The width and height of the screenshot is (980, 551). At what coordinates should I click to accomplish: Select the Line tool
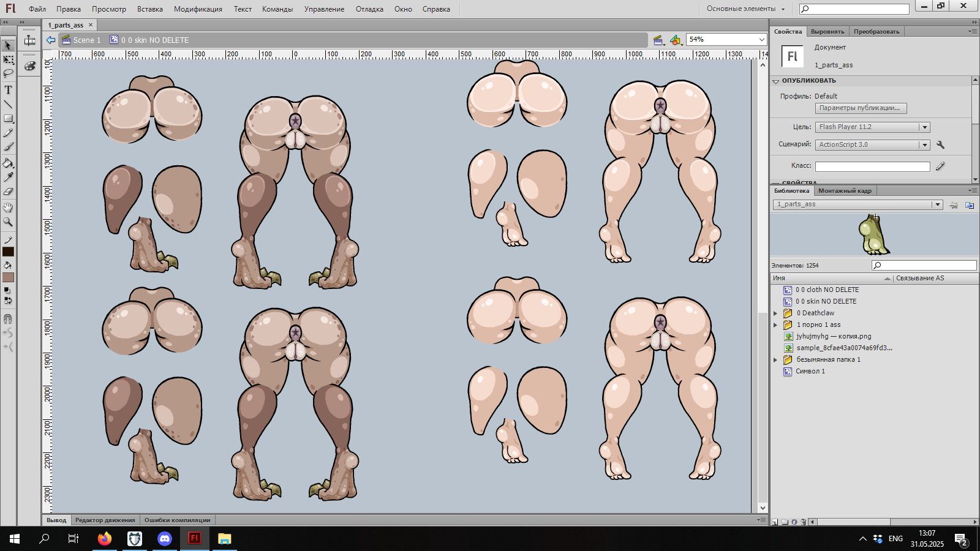point(8,104)
